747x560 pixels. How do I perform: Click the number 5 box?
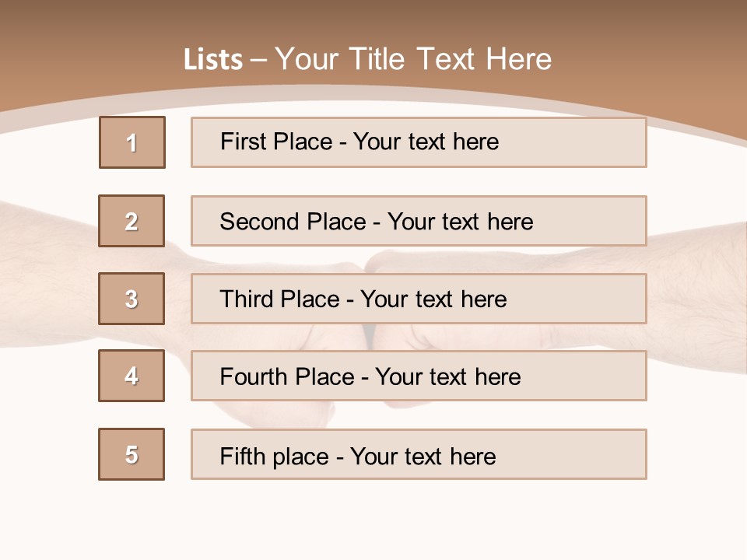pos(132,454)
